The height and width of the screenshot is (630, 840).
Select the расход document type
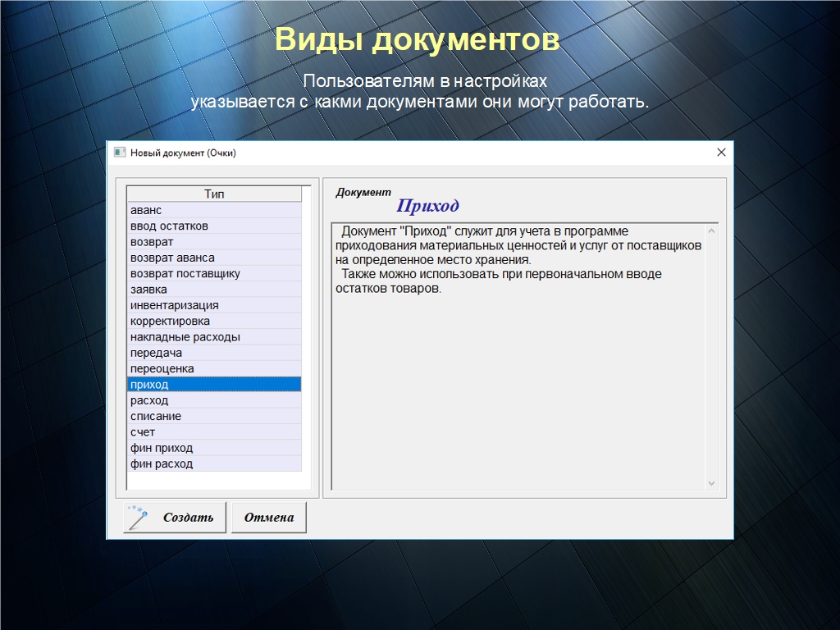[x=149, y=400]
